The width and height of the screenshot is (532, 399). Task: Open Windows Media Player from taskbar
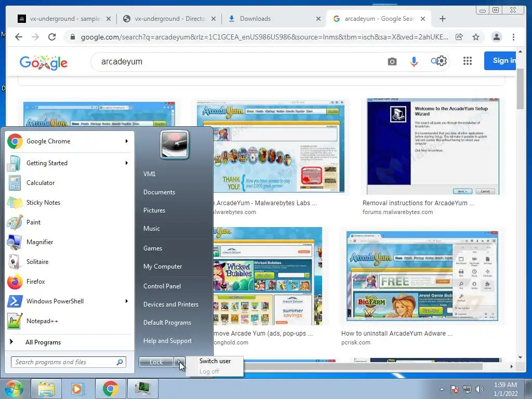coord(77,389)
